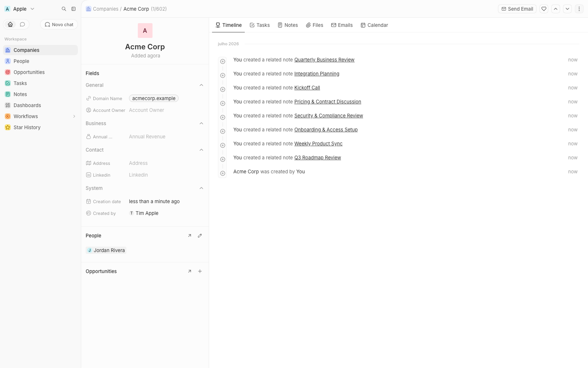This screenshot has height=368, width=588.
Task: Collapse the sidebar panel icon
Action: 73,9
